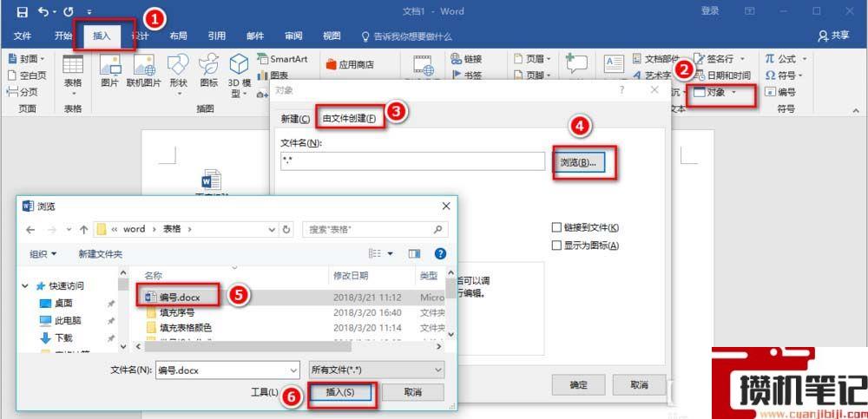Enable Display as icon (显示为图标) checkbox
Image resolution: width=868 pixels, height=419 pixels.
tap(557, 246)
